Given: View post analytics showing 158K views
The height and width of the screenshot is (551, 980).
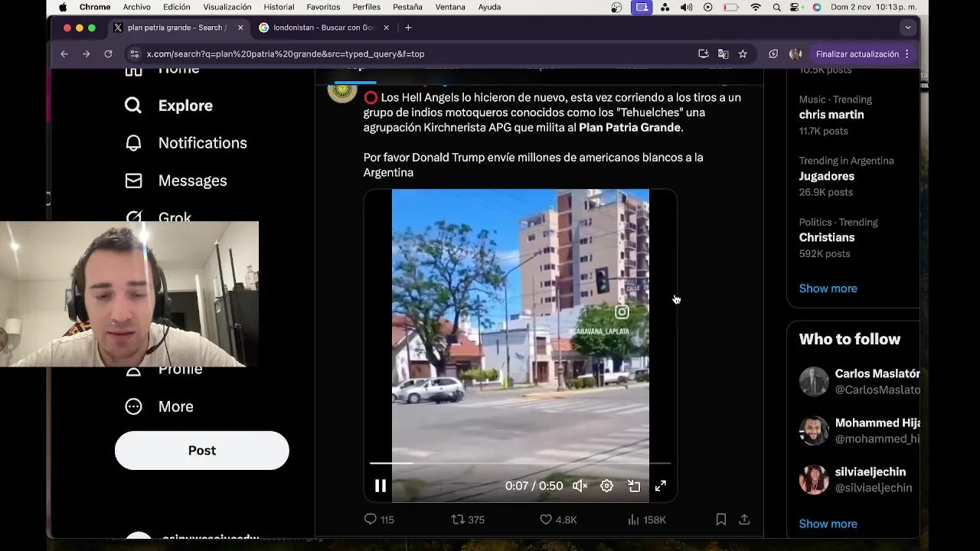Looking at the screenshot, I should point(647,520).
